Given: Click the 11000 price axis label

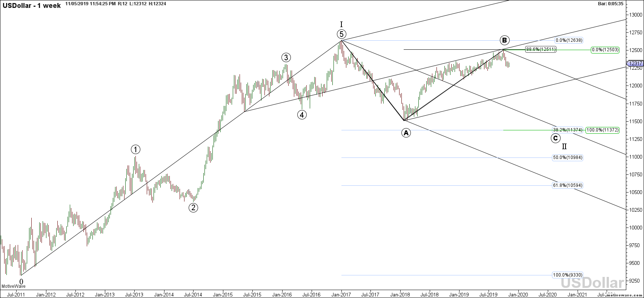Looking at the screenshot, I should [x=635, y=157].
